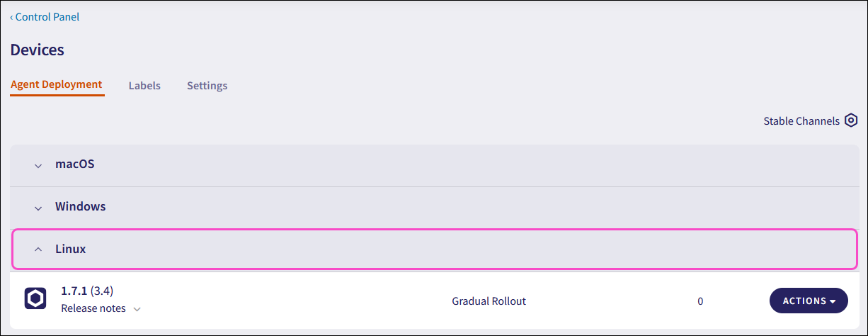Click the Gradual Rollout status text
This screenshot has width=868, height=336.
pyautogui.click(x=489, y=301)
